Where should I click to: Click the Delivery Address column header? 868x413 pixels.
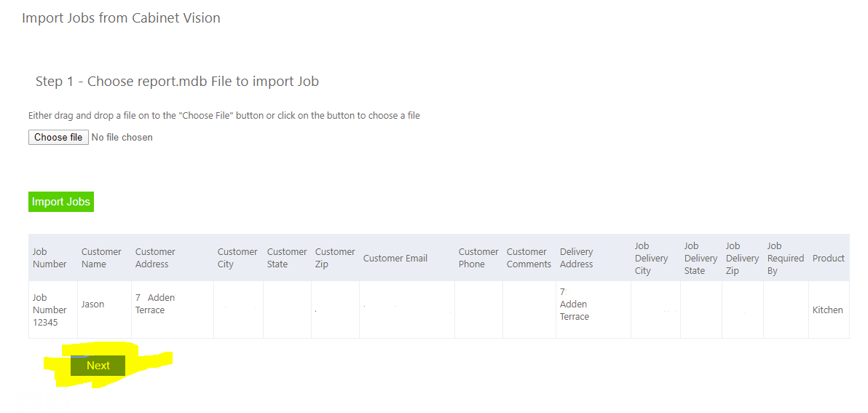click(576, 258)
